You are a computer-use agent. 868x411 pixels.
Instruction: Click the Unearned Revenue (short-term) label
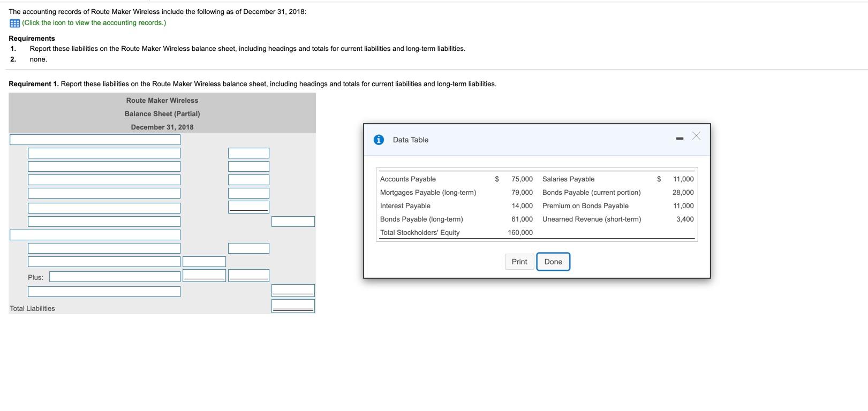point(592,219)
